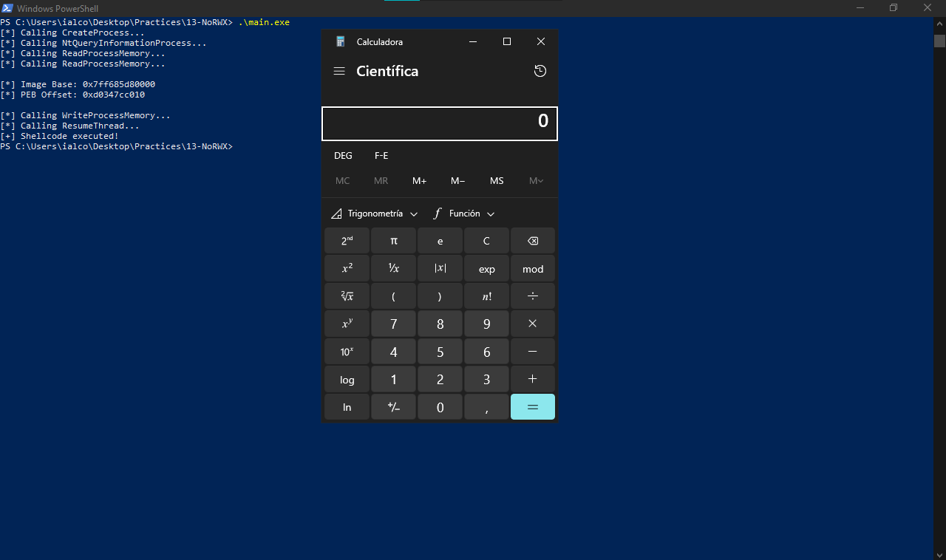Image resolution: width=946 pixels, height=560 pixels.
Task: Click the number 1 key
Action: pos(393,379)
